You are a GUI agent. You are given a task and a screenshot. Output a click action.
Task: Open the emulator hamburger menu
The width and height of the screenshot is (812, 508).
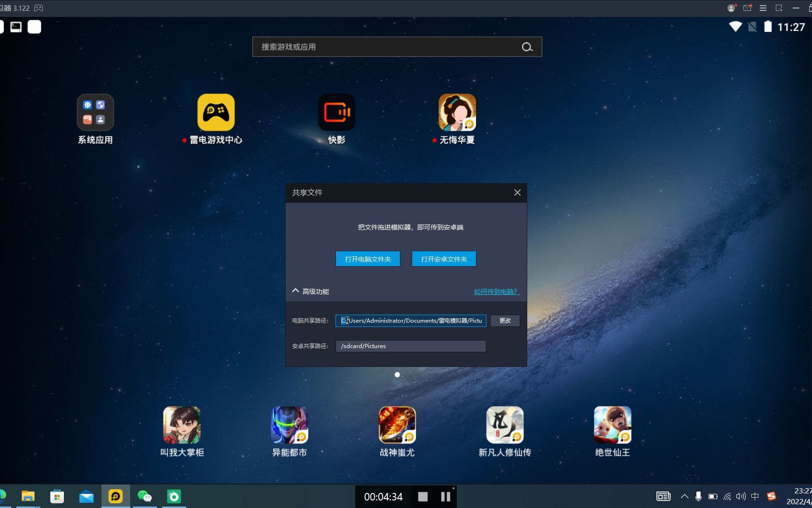763,8
